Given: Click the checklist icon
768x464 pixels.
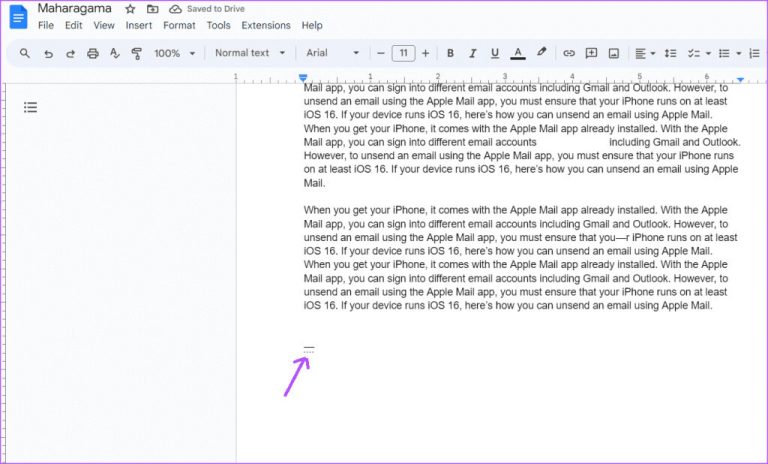Looking at the screenshot, I should point(694,53).
